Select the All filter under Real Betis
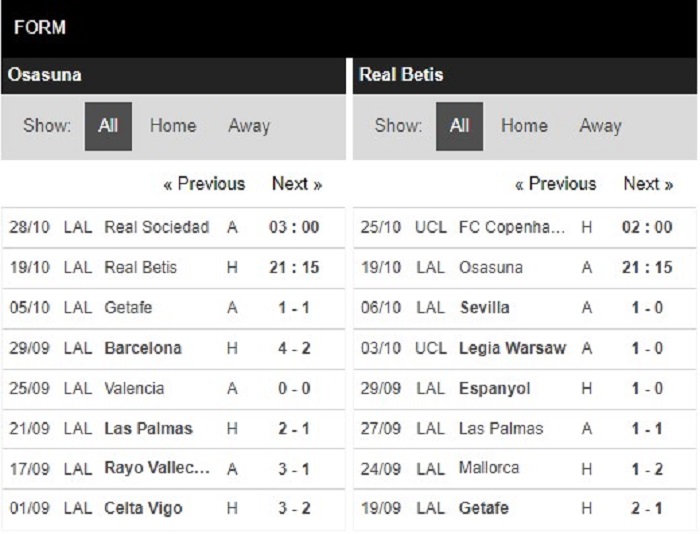The width and height of the screenshot is (700, 534). click(x=459, y=126)
